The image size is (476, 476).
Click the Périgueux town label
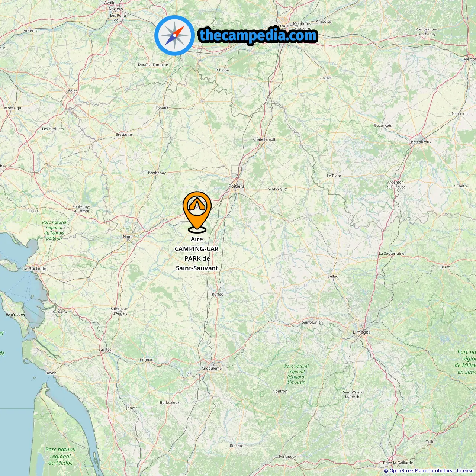click(x=288, y=457)
